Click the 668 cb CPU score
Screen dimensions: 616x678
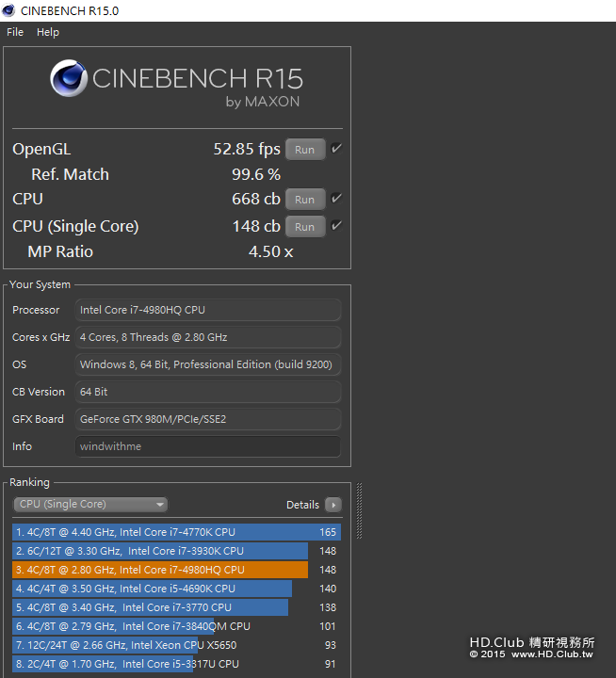pos(256,199)
